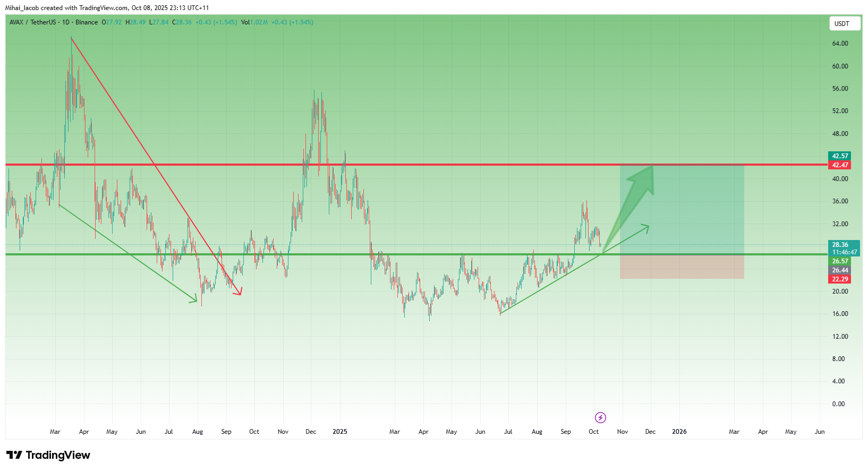The height and width of the screenshot is (471, 868).
Task: Click the red 22.29 stop price label
Action: coord(839,279)
